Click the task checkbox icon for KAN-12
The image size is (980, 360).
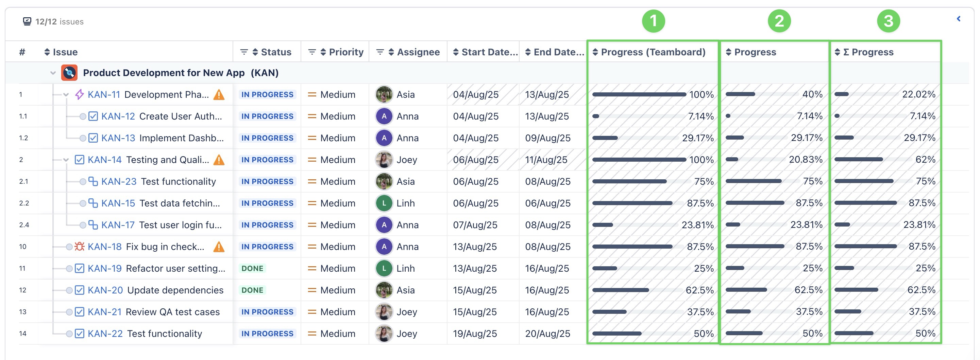[93, 116]
